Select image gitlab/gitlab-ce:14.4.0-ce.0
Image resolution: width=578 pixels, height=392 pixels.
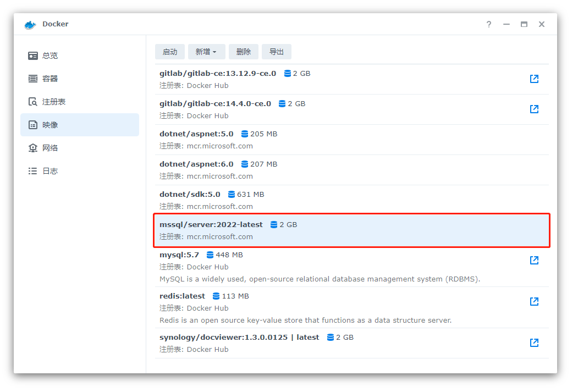click(351, 109)
